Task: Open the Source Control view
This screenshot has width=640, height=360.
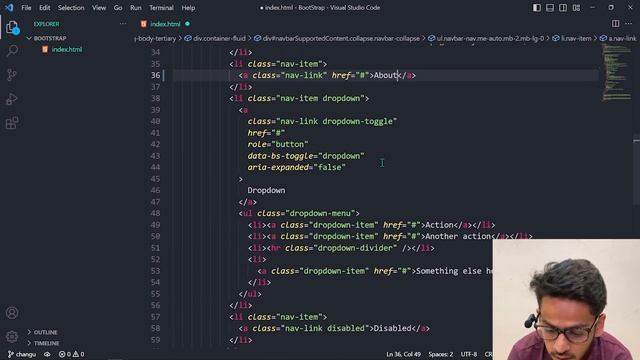Action: coord(12,75)
